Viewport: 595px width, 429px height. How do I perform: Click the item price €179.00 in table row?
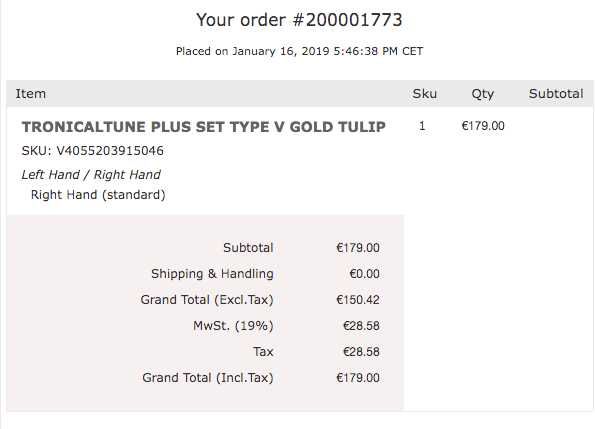click(483, 126)
